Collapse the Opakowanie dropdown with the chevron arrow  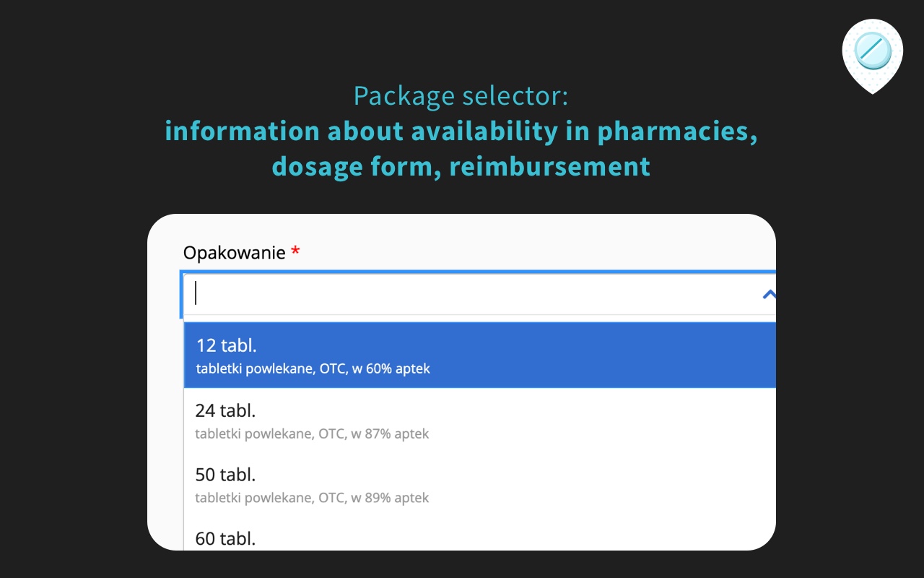tap(768, 294)
